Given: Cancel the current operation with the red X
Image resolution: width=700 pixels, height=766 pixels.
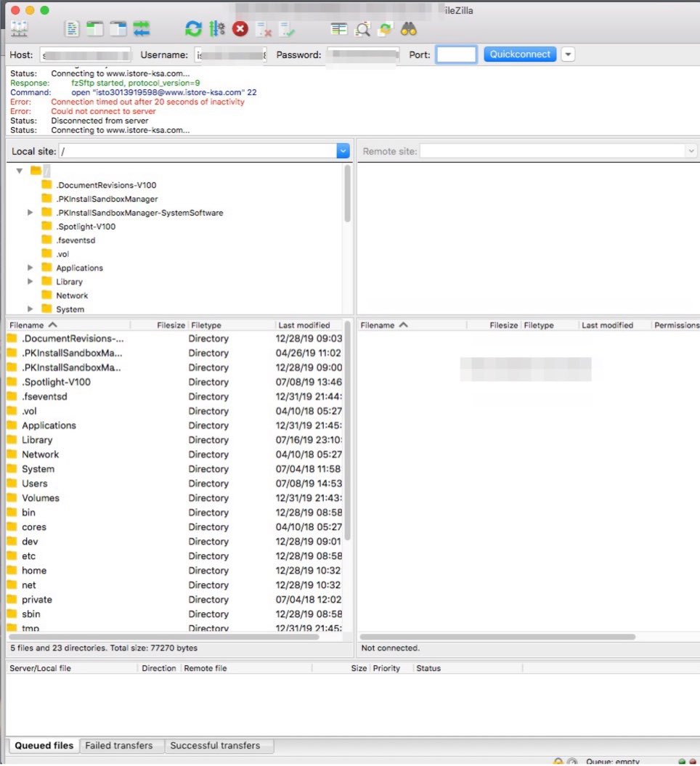Looking at the screenshot, I should [240, 29].
